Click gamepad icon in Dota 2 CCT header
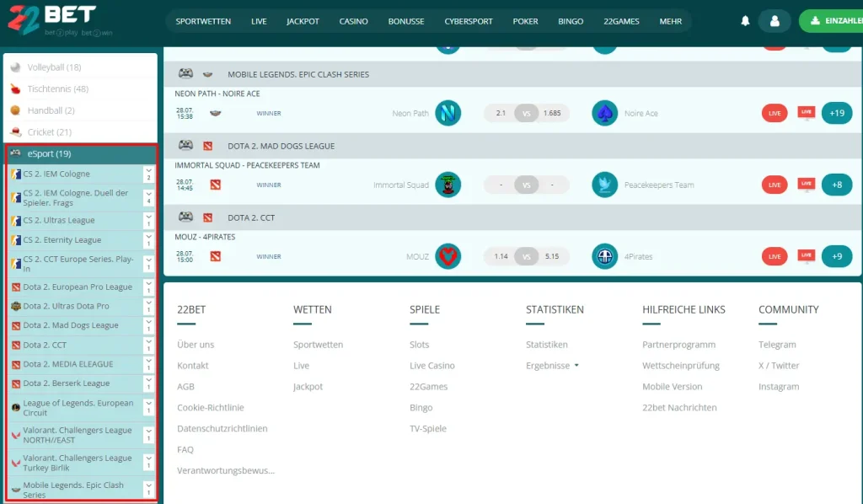863x504 pixels. click(x=185, y=217)
